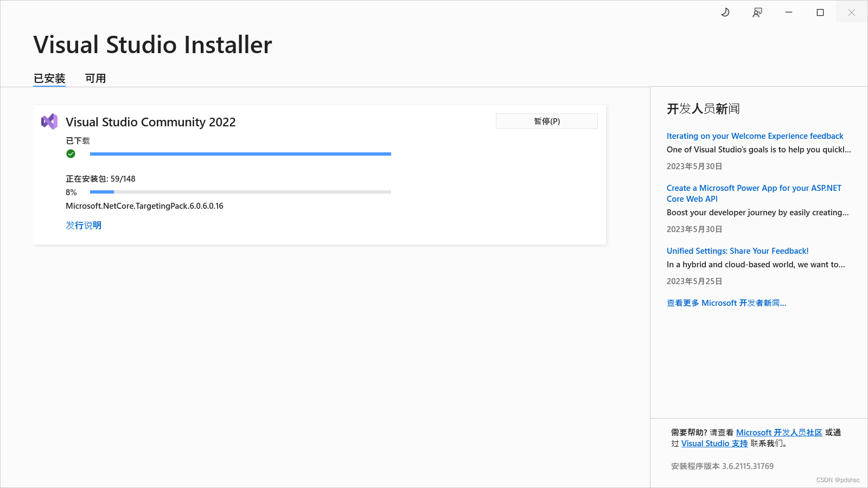Click the 8% installation progress bar

[x=240, y=192]
